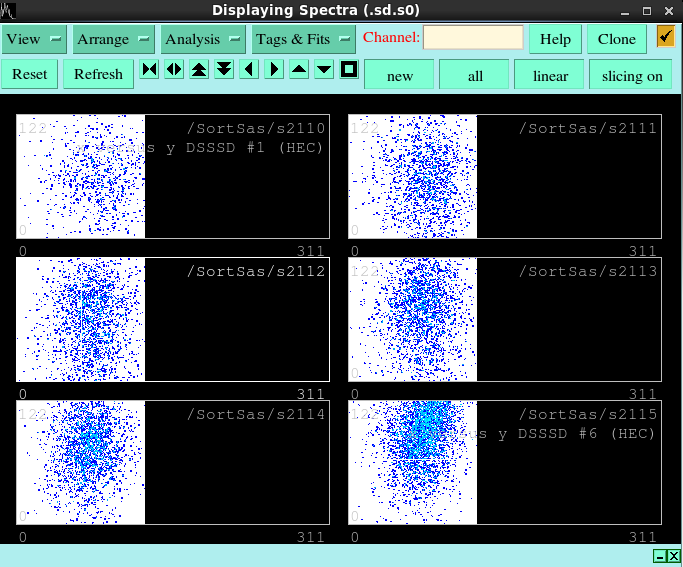Open the Tags & Fits dropdown menu

(303, 39)
